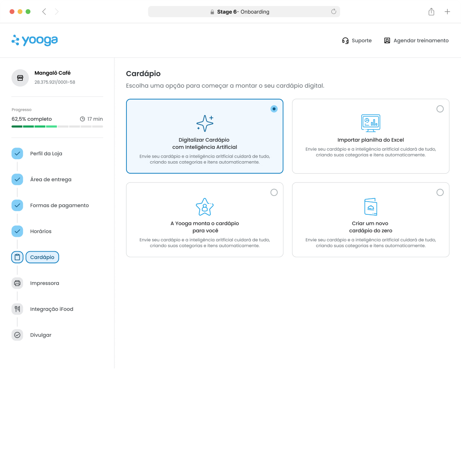Click the Integração iFood fork-knife icon
Viewport: 461px width, 476px height.
click(x=17, y=309)
